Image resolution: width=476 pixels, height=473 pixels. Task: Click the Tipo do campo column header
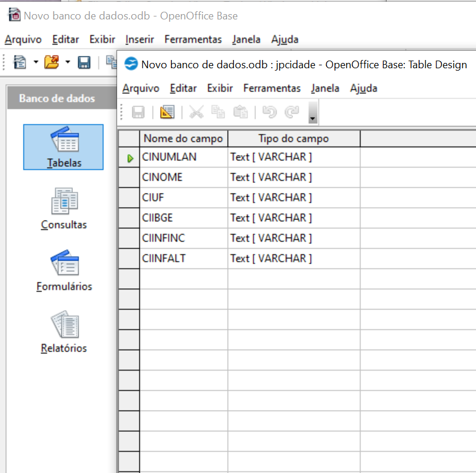click(x=293, y=139)
